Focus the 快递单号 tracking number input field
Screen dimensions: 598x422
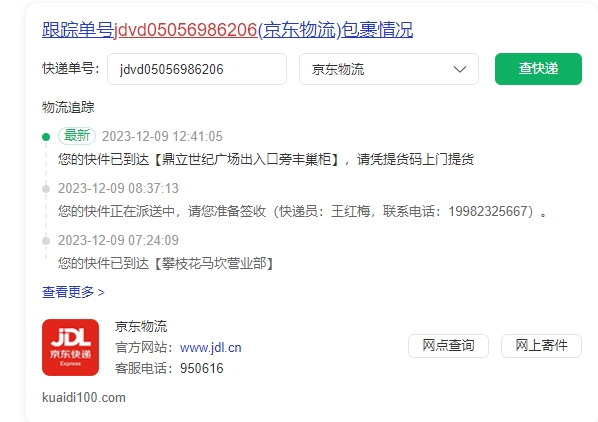tap(197, 69)
